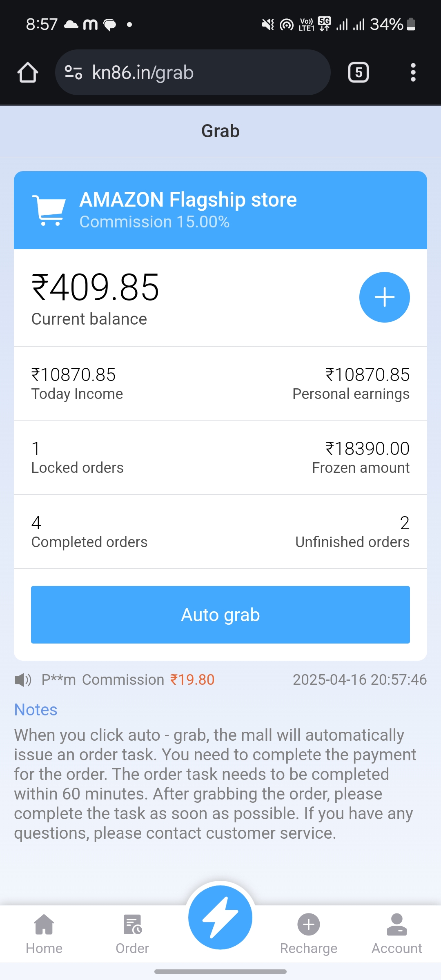
Task: Open site info icon in address bar
Action: click(74, 73)
